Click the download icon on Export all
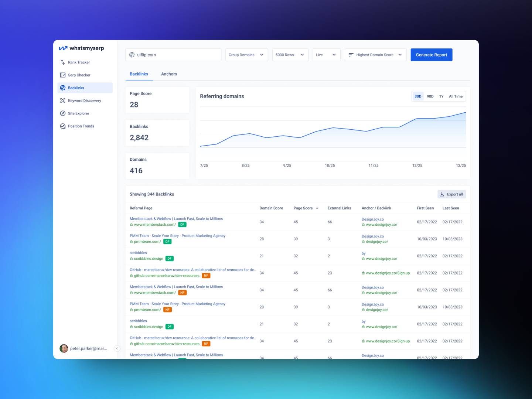The width and height of the screenshot is (532, 399). (442, 194)
